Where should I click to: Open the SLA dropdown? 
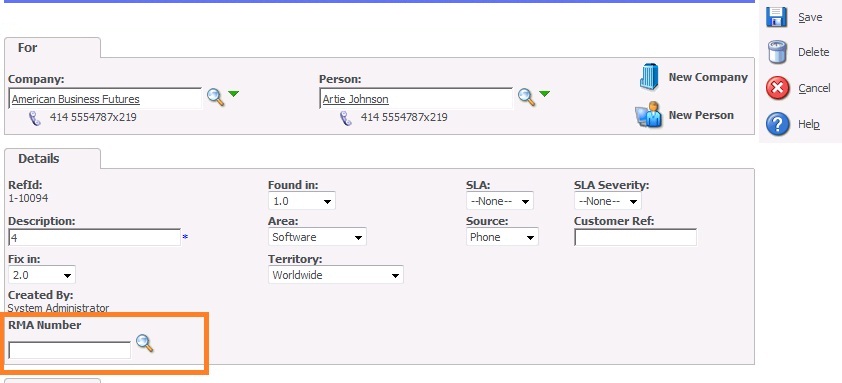(x=499, y=201)
